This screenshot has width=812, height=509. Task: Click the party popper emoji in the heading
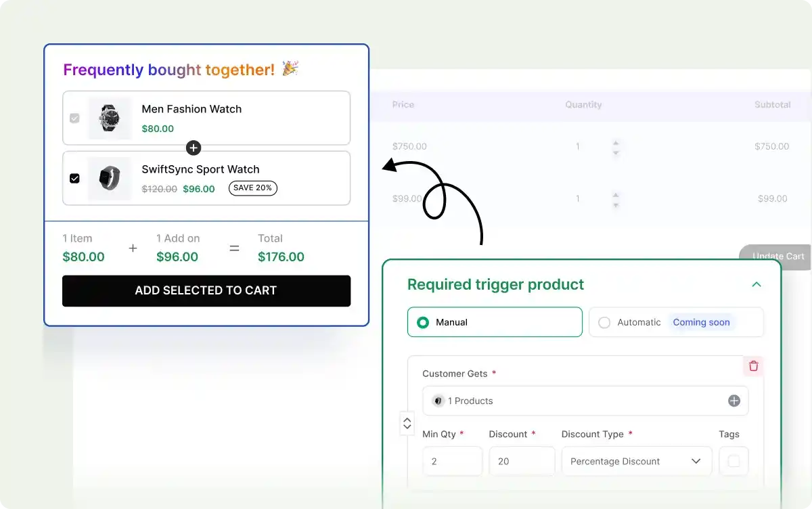point(290,68)
